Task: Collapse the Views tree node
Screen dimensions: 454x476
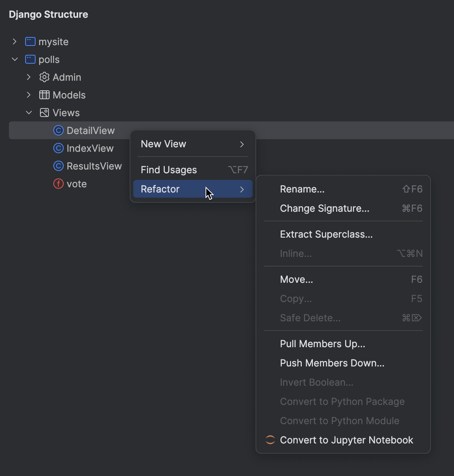Action: [29, 113]
